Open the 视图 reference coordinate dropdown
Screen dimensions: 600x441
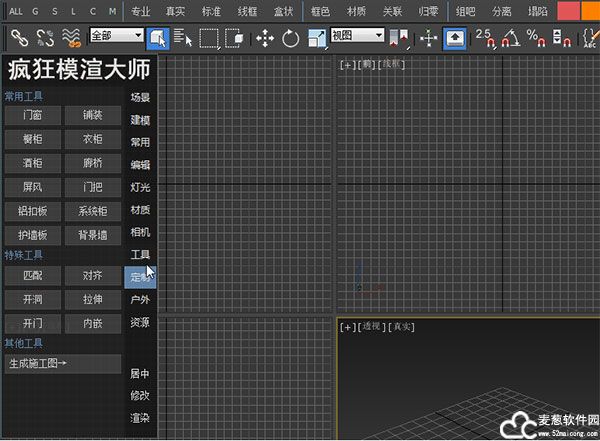coord(357,35)
